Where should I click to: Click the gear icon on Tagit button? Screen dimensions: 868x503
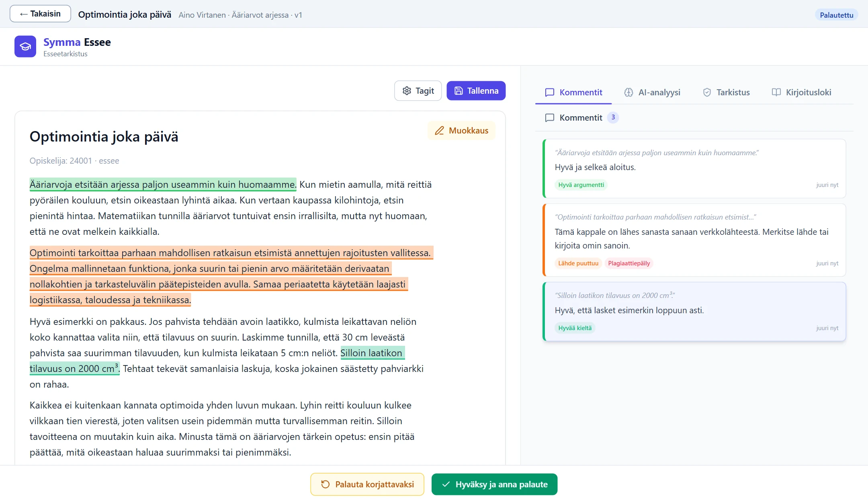(x=407, y=91)
